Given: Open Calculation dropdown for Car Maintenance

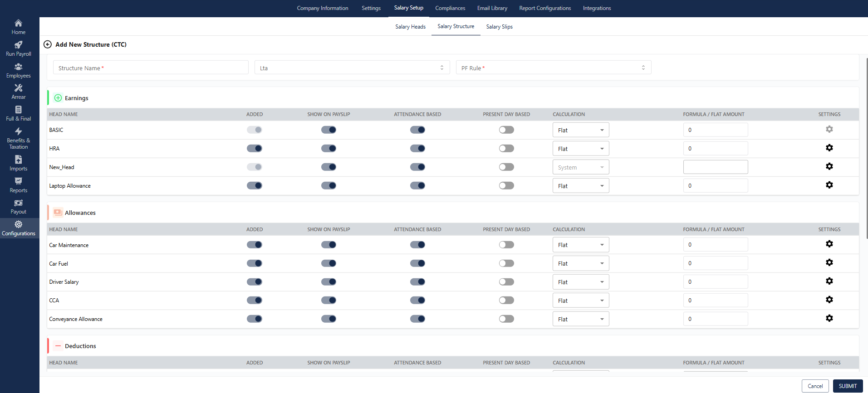Looking at the screenshot, I should point(581,245).
